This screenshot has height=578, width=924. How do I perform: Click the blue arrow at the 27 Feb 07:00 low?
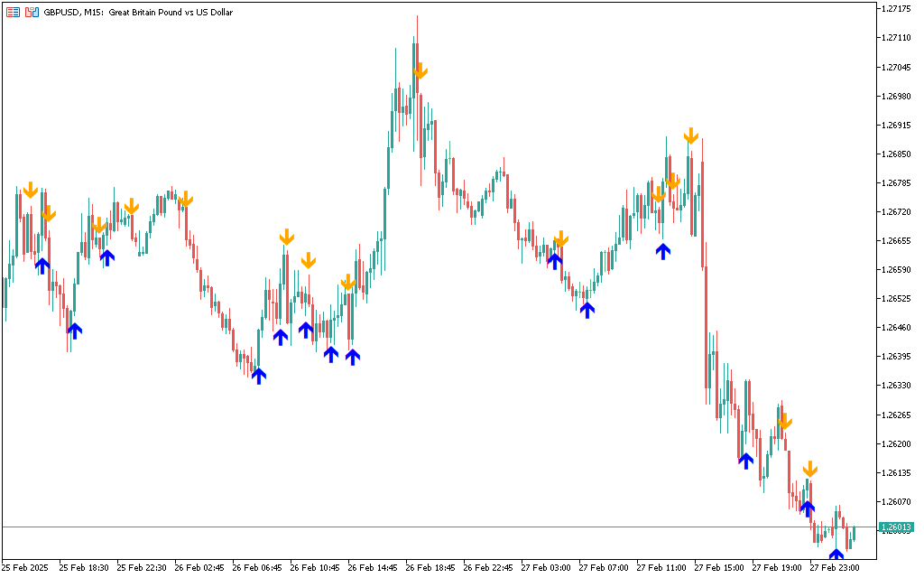tap(587, 310)
